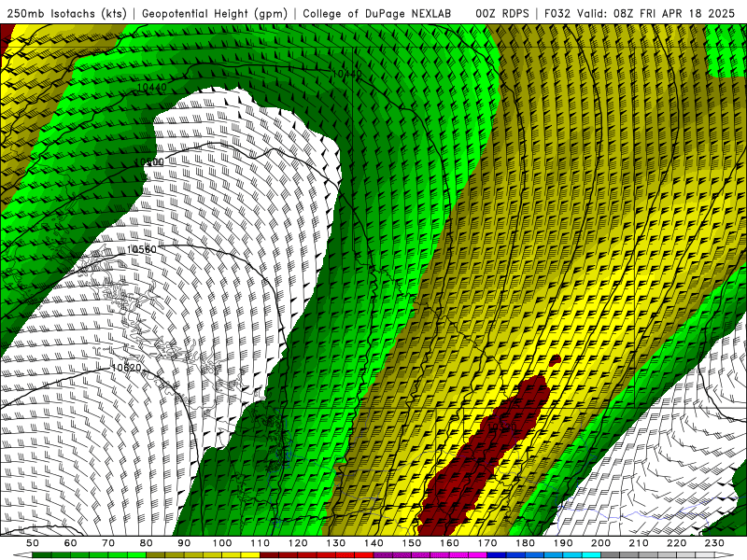Click the '250mb Isotachs (kts)' title text
This screenshot has height=560, width=747.
[67, 13]
